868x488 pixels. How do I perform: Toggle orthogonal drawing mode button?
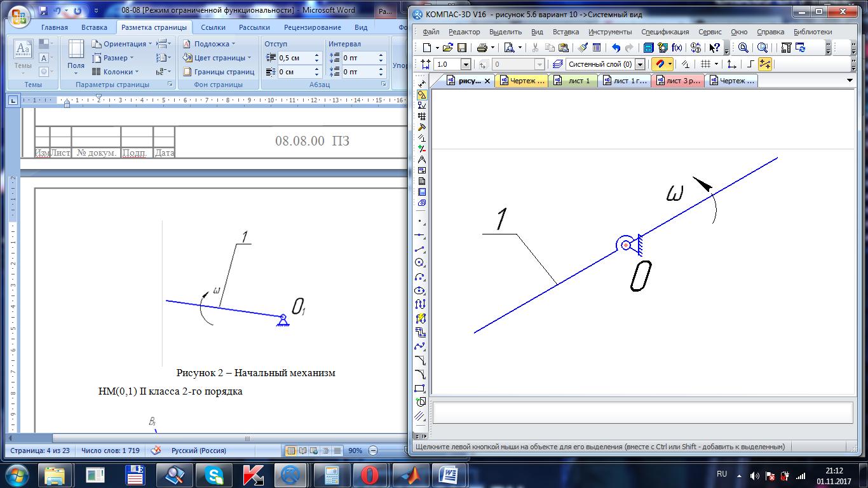tap(750, 64)
